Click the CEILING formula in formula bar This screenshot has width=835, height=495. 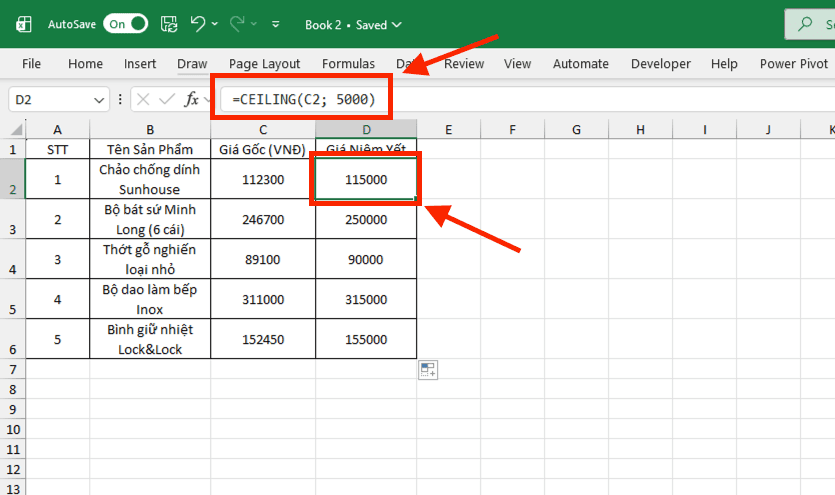[304, 100]
